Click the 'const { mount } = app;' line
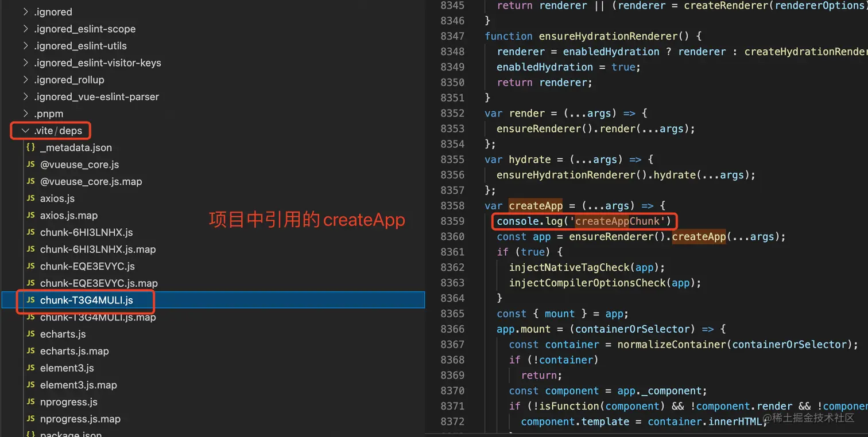 click(563, 314)
